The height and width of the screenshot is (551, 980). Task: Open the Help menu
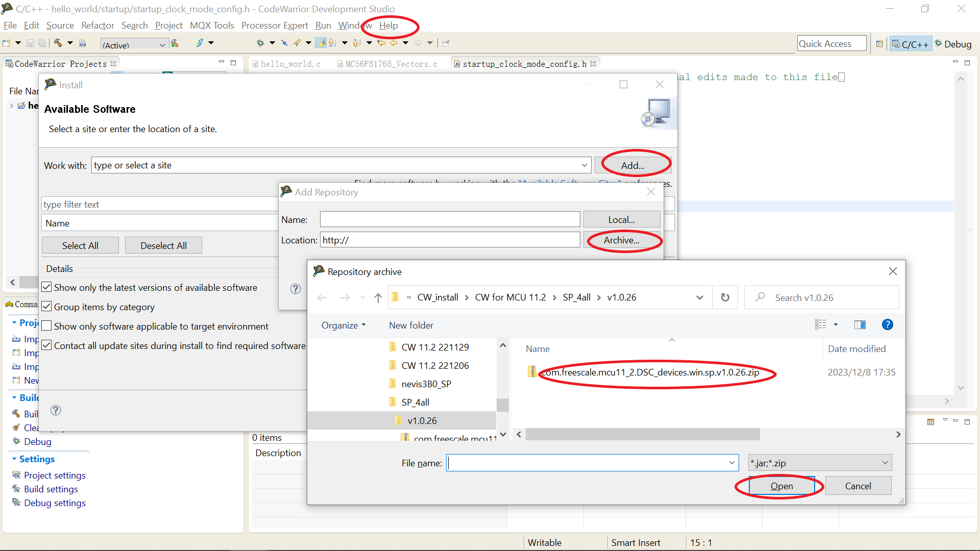click(388, 26)
